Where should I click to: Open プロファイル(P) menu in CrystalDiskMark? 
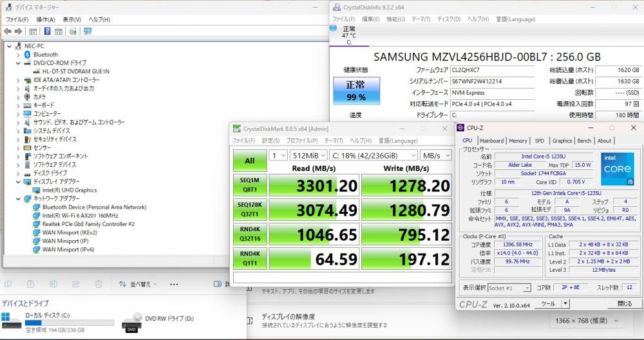(302, 140)
